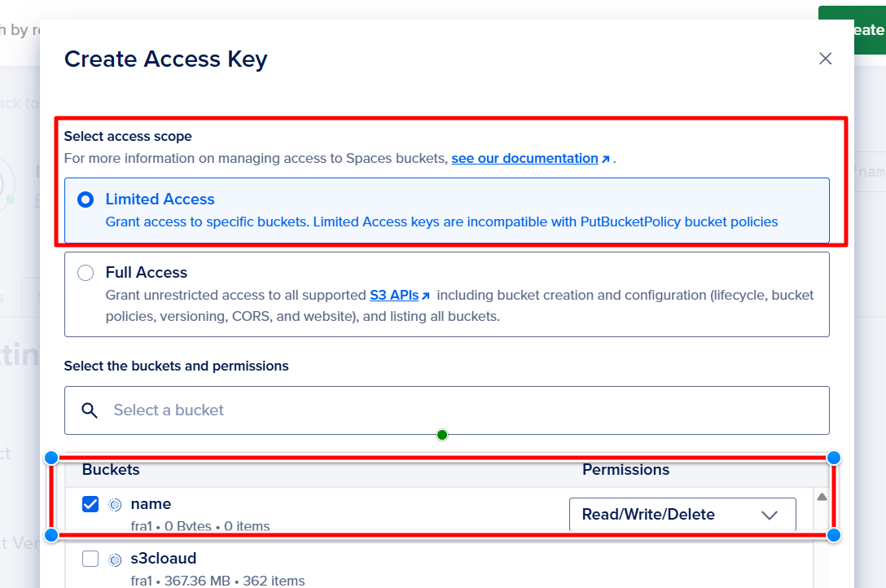This screenshot has height=588, width=886.
Task: Click the green rotation handle dot
Action: 442,435
